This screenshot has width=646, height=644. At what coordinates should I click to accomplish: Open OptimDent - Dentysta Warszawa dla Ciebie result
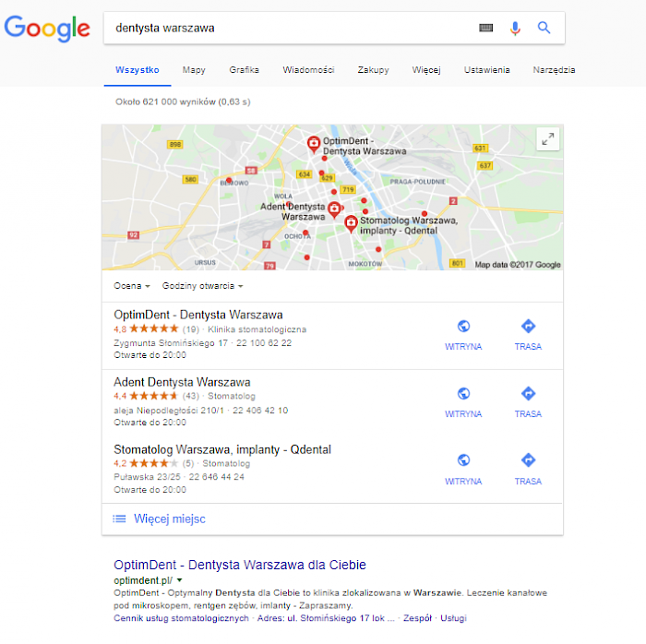[240, 565]
